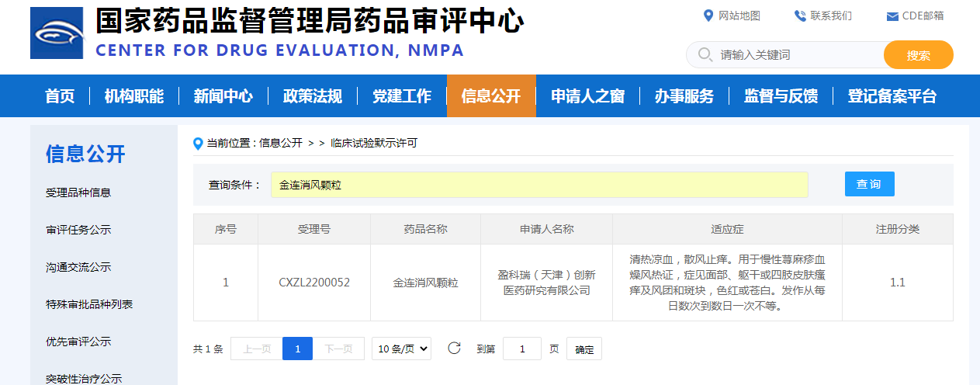Open 受理品种信息 in the sidebar
980x385 pixels.
click(x=78, y=192)
